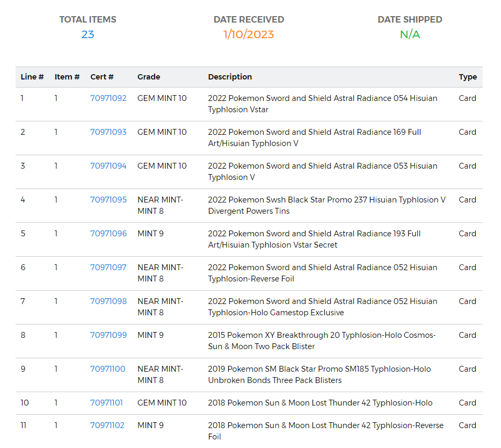
Task: Open cert number 70971100 link
Action: click(x=108, y=369)
